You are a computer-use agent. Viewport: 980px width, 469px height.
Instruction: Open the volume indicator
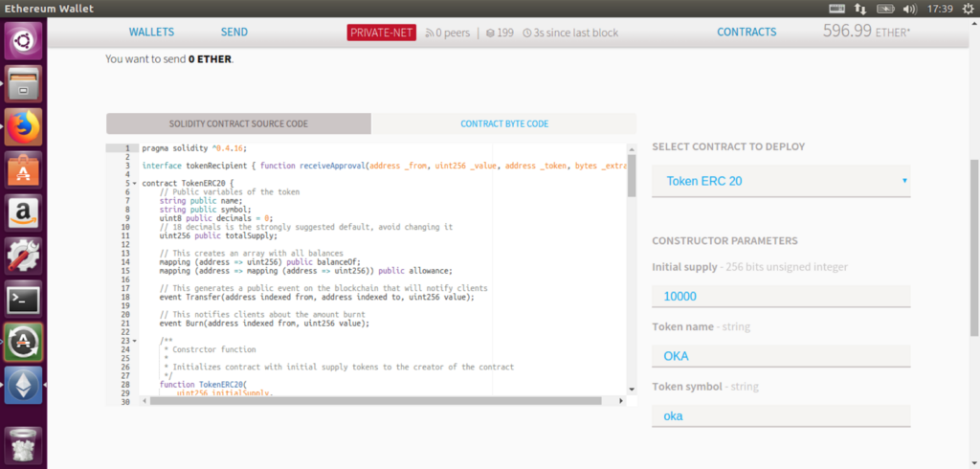[x=910, y=8]
